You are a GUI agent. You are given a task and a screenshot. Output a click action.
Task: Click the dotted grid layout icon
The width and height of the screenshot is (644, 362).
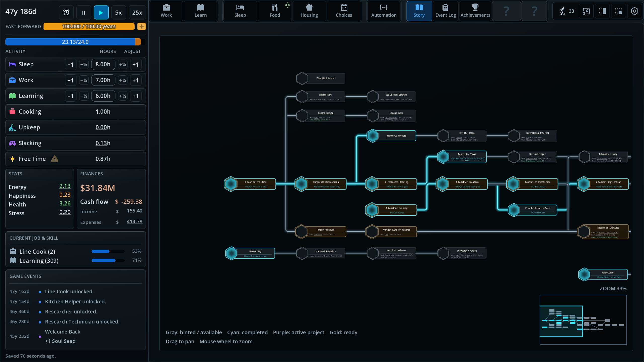pos(618,11)
